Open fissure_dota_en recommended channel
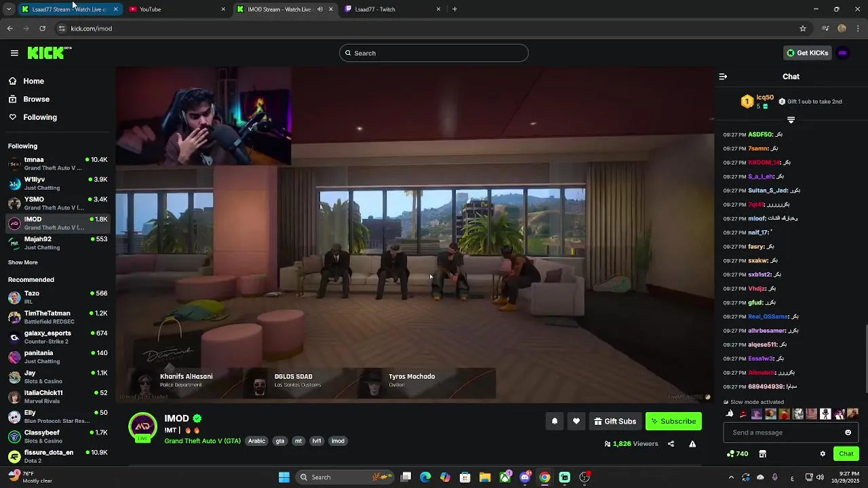The width and height of the screenshot is (868, 488). pos(58,456)
